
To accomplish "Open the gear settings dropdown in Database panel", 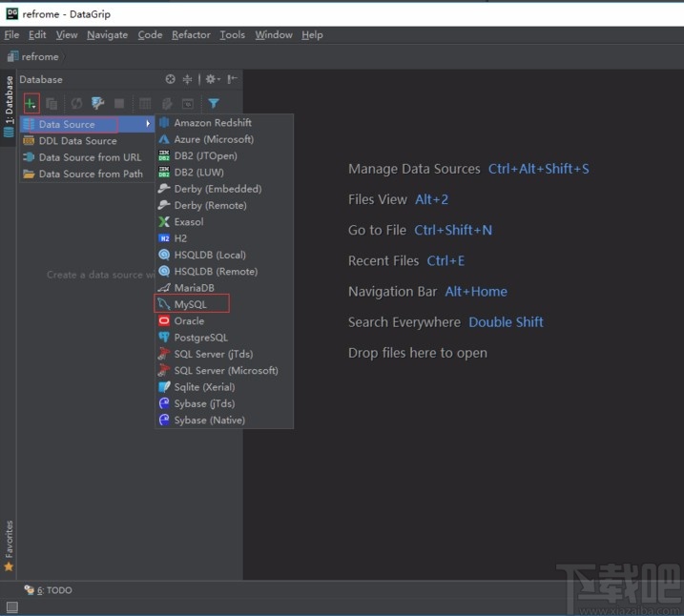I will (x=213, y=79).
